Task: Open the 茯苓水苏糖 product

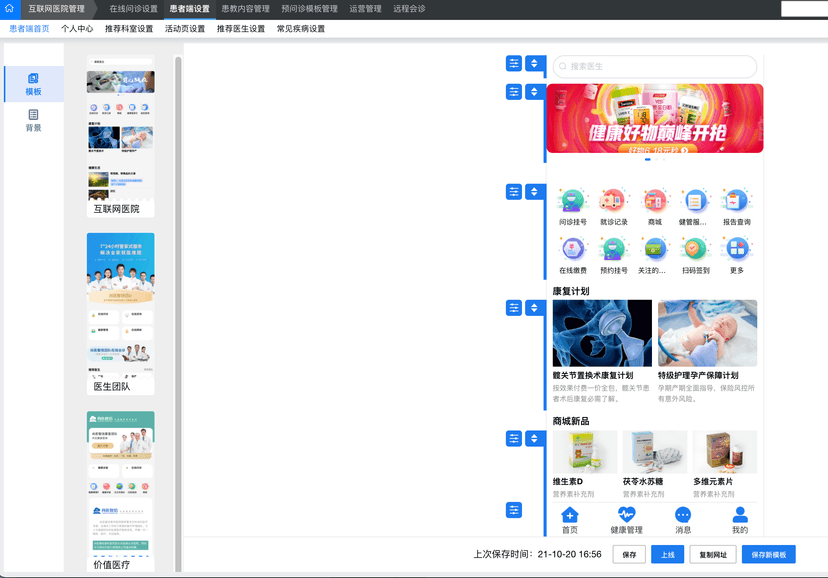Action: (x=655, y=464)
